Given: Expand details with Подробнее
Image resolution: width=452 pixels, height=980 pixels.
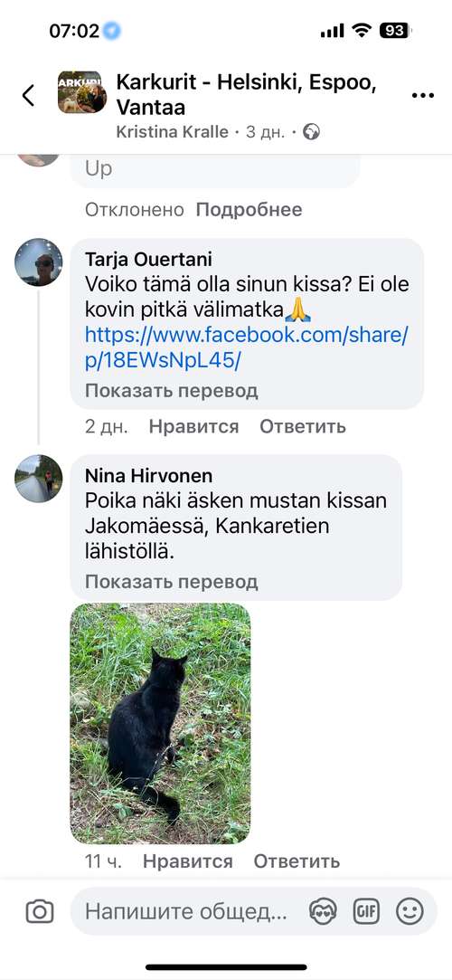Looking at the screenshot, I should (250, 209).
